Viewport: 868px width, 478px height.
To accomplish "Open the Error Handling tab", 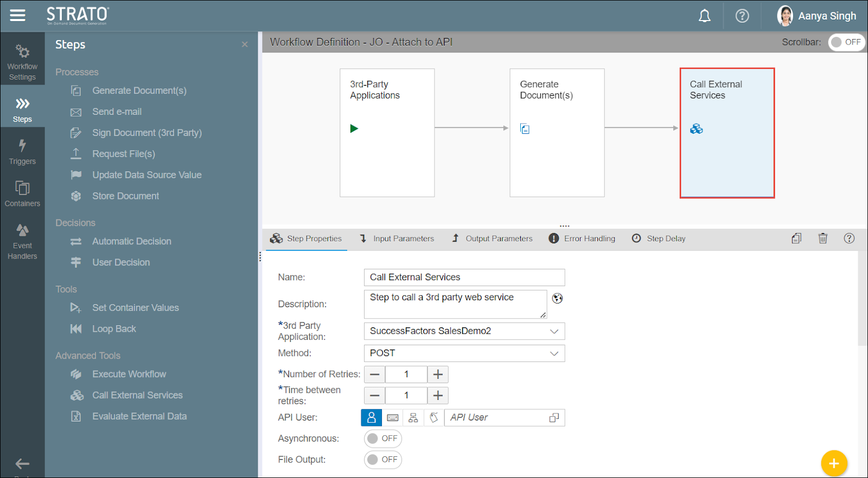I will (x=582, y=238).
